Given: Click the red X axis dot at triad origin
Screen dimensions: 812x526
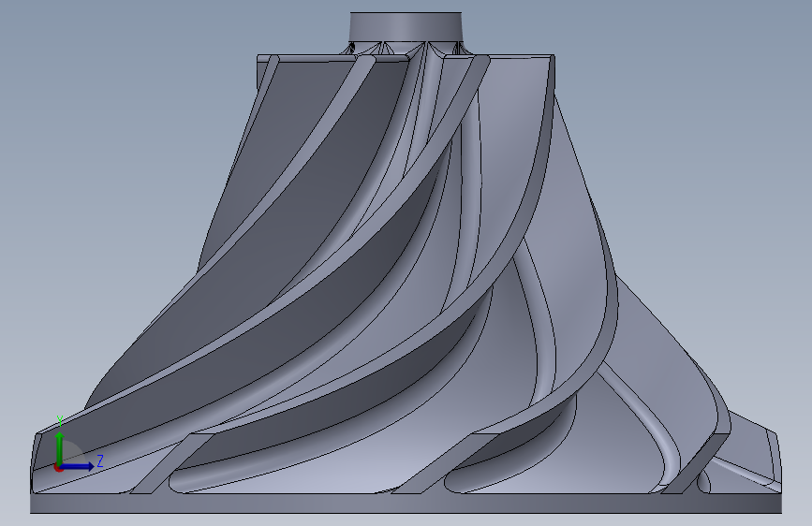Looking at the screenshot, I should point(58,467).
